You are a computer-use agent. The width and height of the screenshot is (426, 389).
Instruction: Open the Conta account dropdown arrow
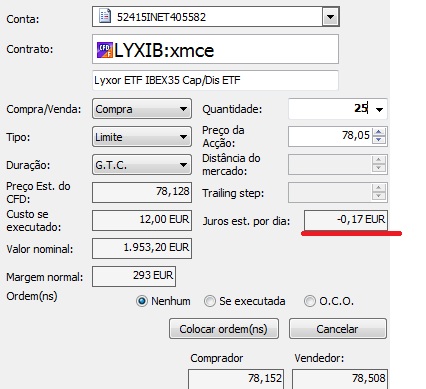tap(330, 17)
